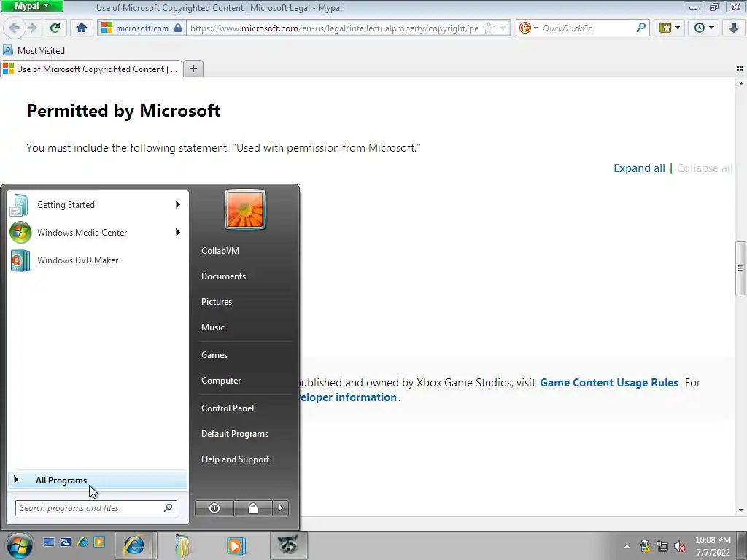This screenshot has height=560, width=747.
Task: Run search with the magnifier icon
Action: [x=640, y=28]
